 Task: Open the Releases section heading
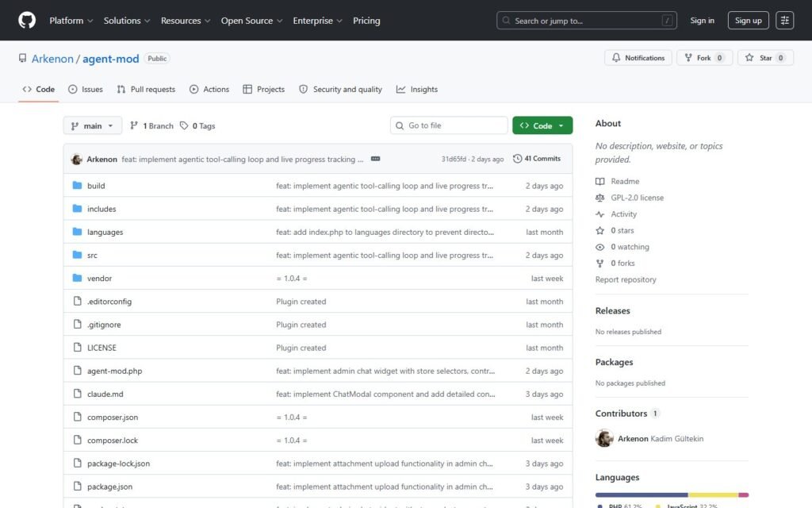[613, 310]
